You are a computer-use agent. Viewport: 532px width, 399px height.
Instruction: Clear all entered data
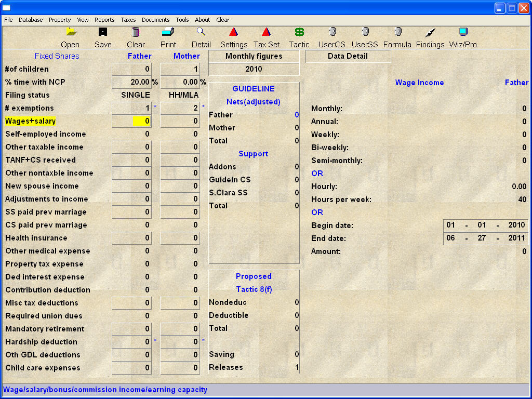click(x=136, y=37)
